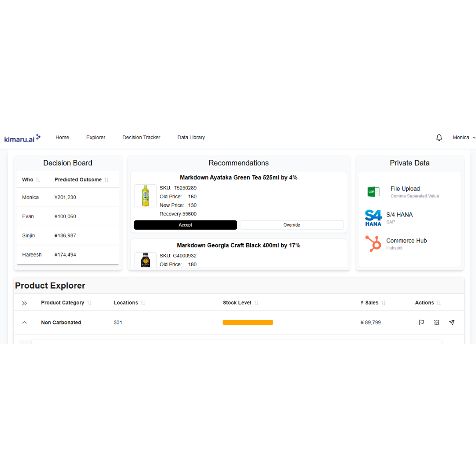Override the Ayataka Green Tea markdown
This screenshot has height=476, width=476.
pos(292,225)
